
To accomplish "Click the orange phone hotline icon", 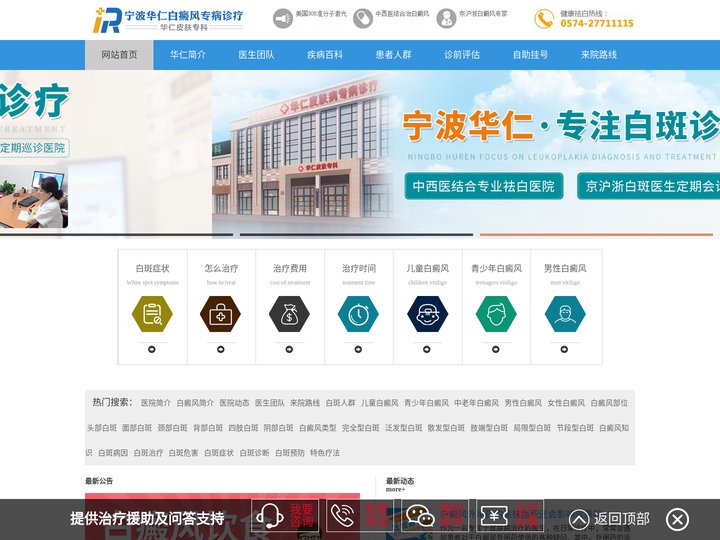I will (x=544, y=19).
